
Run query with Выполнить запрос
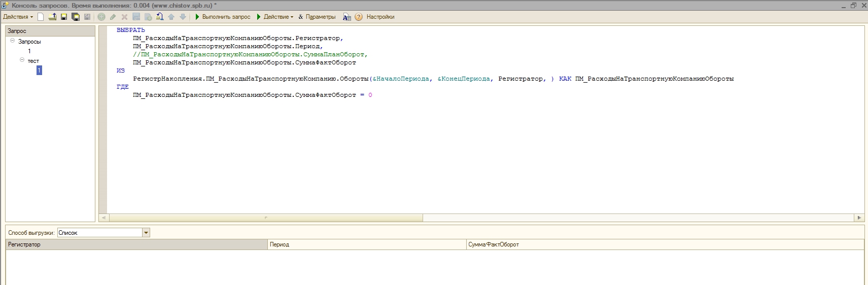click(x=223, y=17)
